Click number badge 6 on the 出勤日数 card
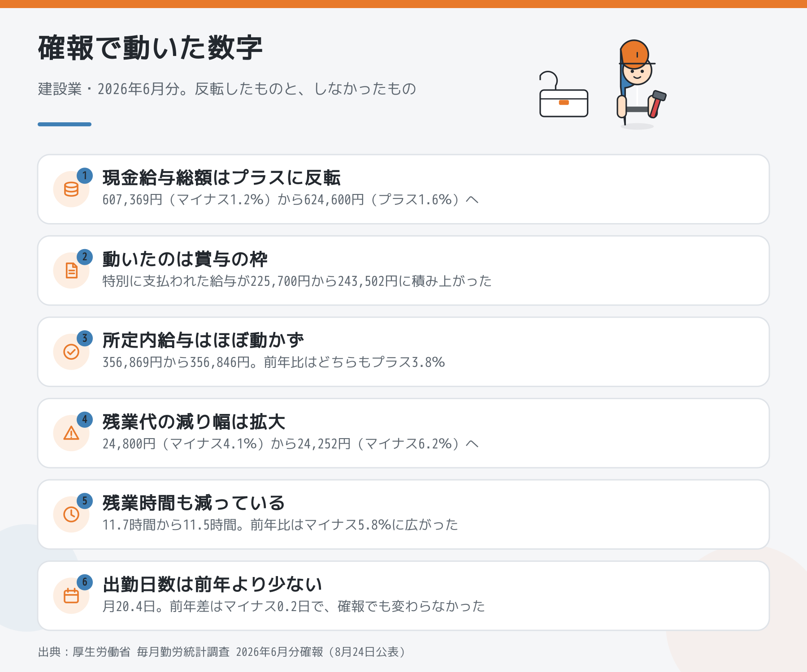Image resolution: width=807 pixels, height=672 pixels. click(x=85, y=582)
